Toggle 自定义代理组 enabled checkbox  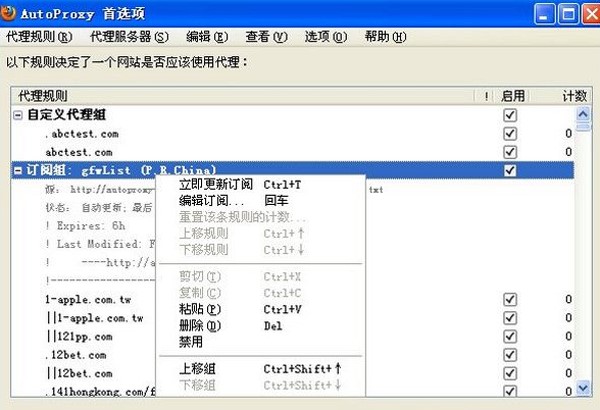(510, 115)
